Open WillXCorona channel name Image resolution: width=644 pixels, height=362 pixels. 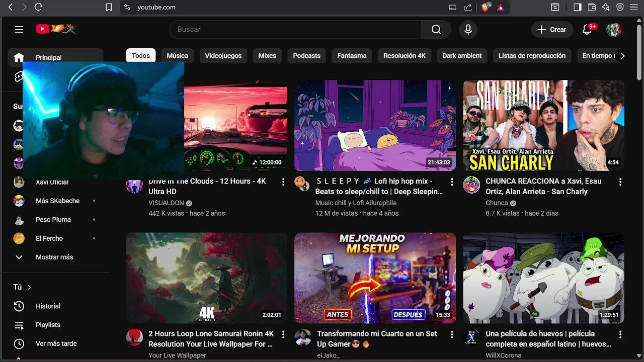(503, 355)
